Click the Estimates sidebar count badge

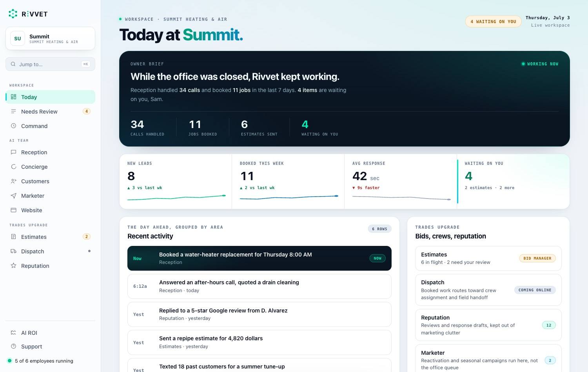tap(87, 237)
